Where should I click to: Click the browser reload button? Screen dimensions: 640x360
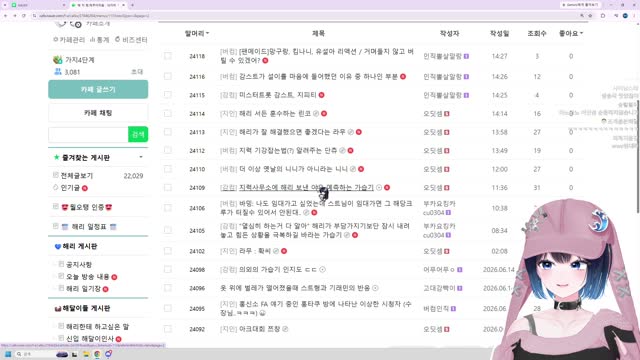pos(24,16)
